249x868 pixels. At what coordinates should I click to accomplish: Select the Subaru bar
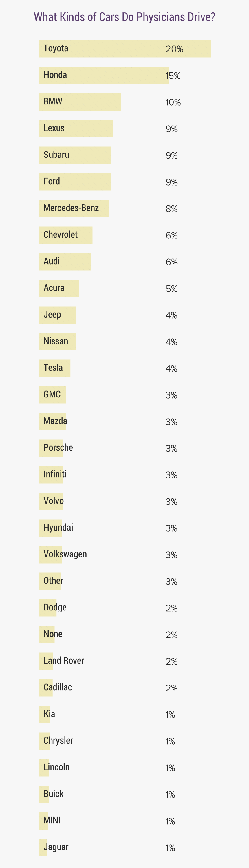pos(75,155)
